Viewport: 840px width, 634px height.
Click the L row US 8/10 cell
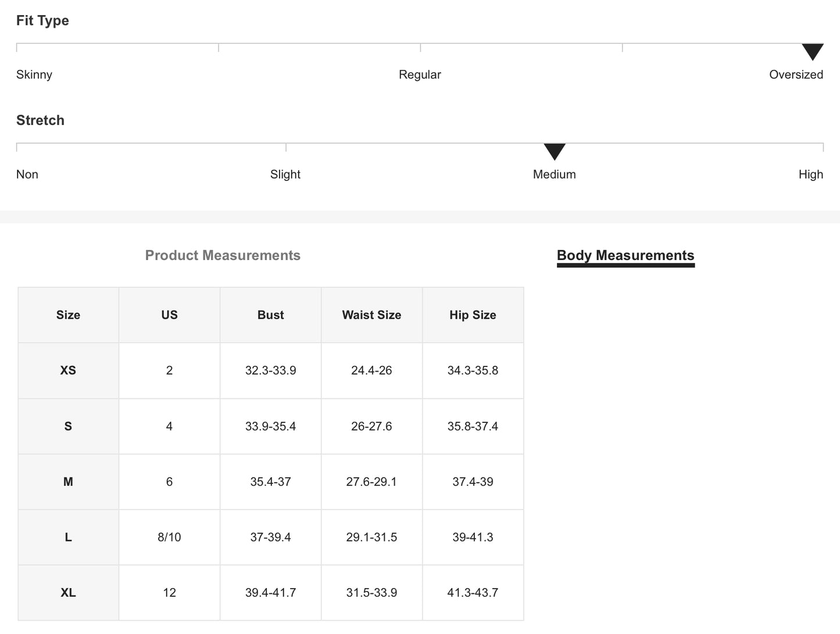169,537
